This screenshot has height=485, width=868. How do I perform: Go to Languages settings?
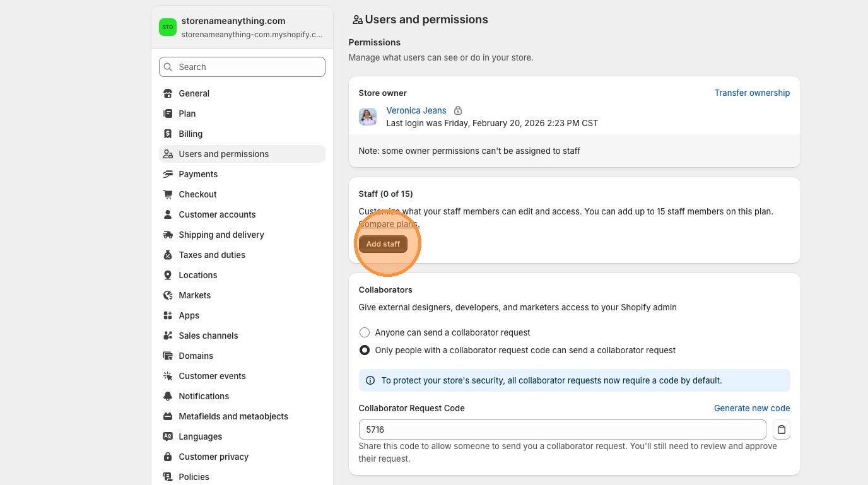click(242, 436)
